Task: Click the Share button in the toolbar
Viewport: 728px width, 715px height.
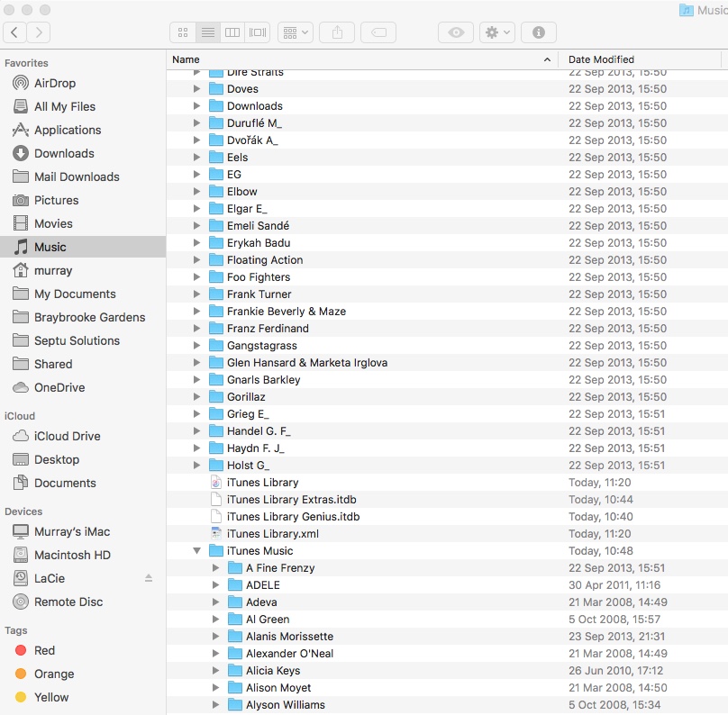Action: coord(337,32)
